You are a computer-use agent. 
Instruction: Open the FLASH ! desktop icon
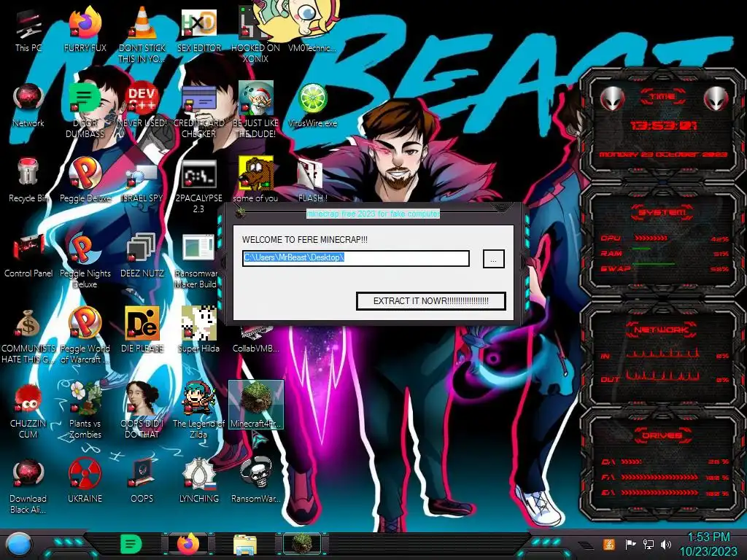[x=312, y=181]
